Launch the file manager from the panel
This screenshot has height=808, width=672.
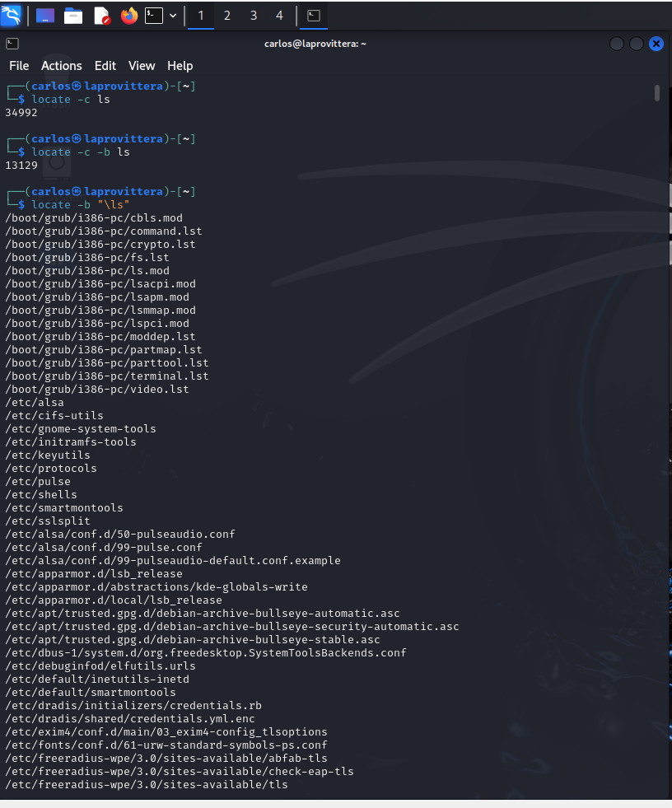pyautogui.click(x=73, y=16)
